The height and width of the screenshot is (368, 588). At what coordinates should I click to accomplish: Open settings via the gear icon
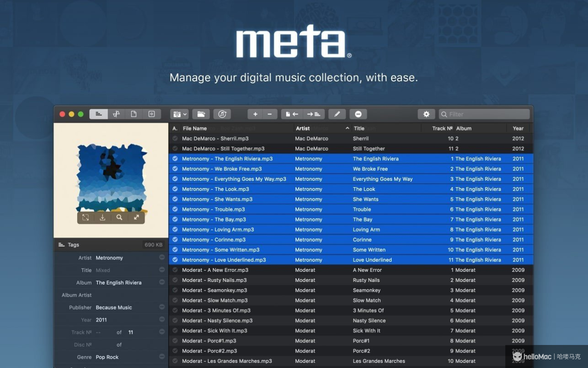tap(426, 114)
